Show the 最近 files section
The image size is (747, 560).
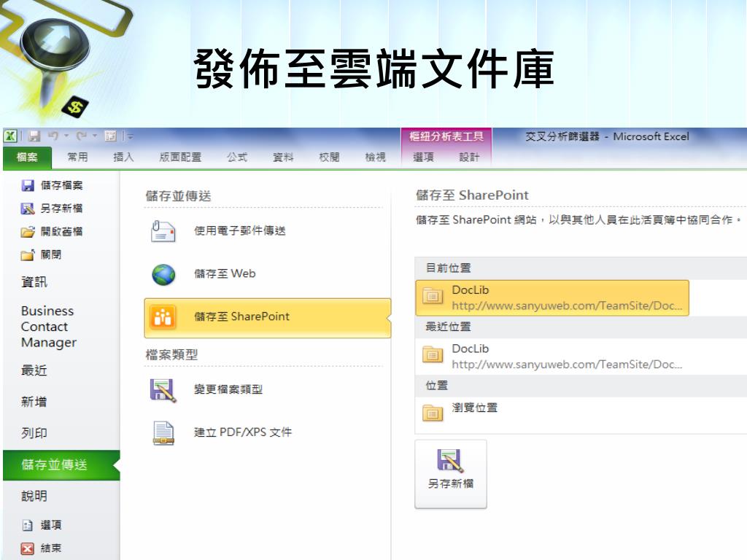(34, 370)
